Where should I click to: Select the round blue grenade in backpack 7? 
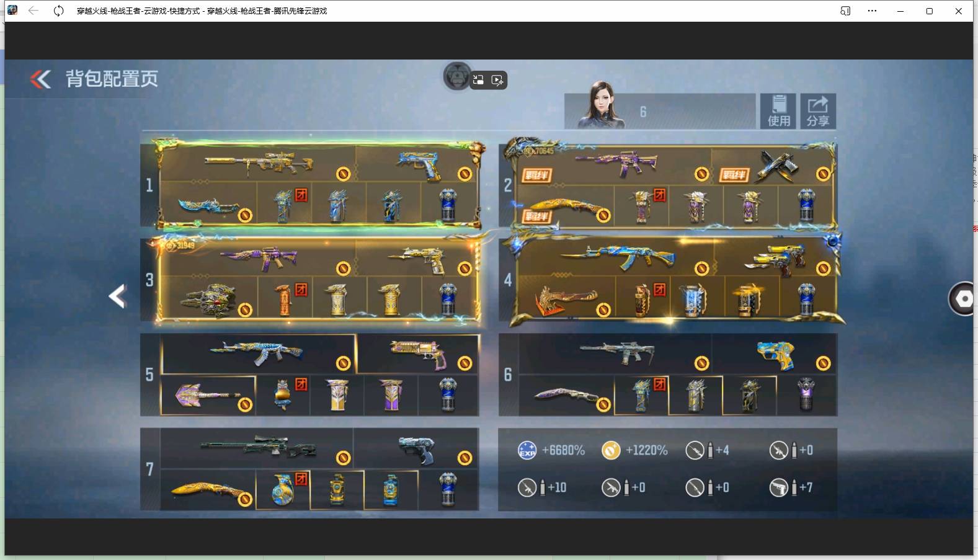tap(283, 489)
